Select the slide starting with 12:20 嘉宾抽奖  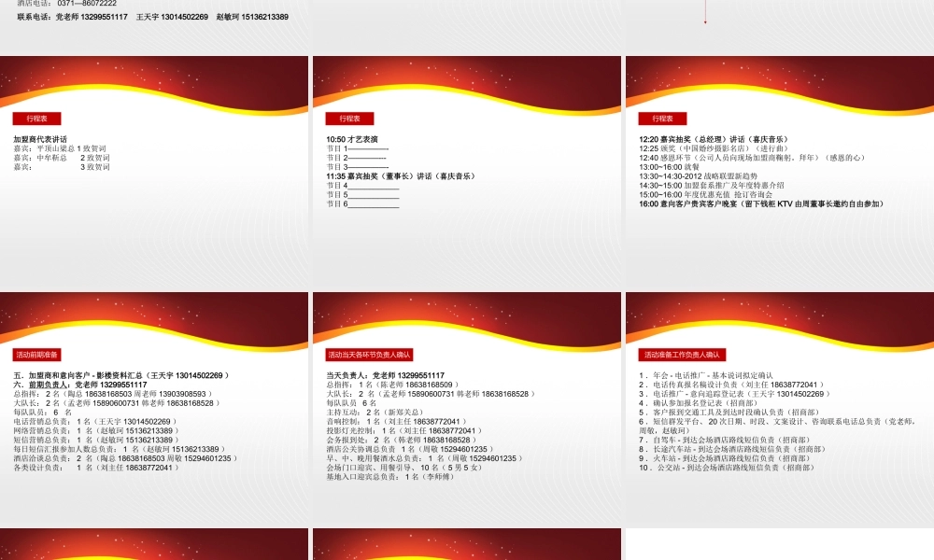click(780, 174)
